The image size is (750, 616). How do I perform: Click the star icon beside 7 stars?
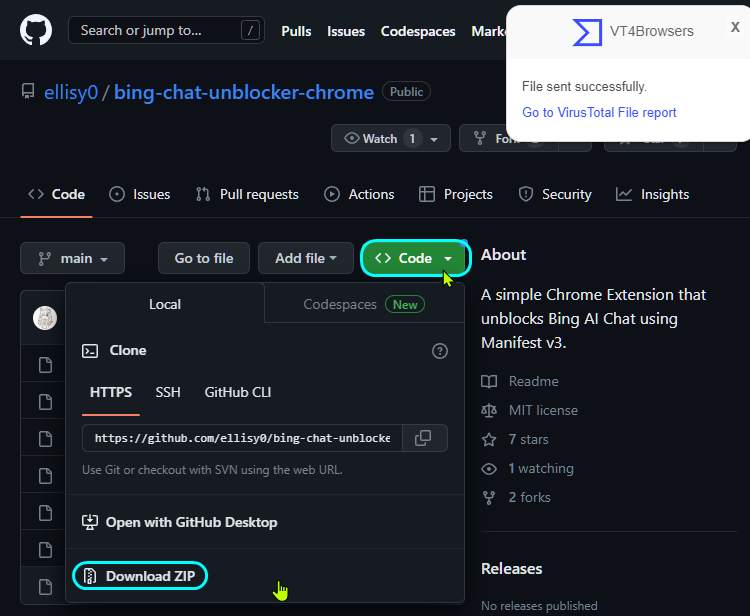tap(489, 439)
